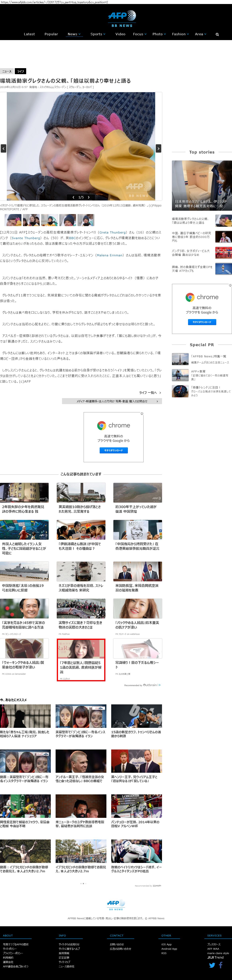Click the media inquiries bar below article
This screenshot has width=232, height=980.
point(112,401)
